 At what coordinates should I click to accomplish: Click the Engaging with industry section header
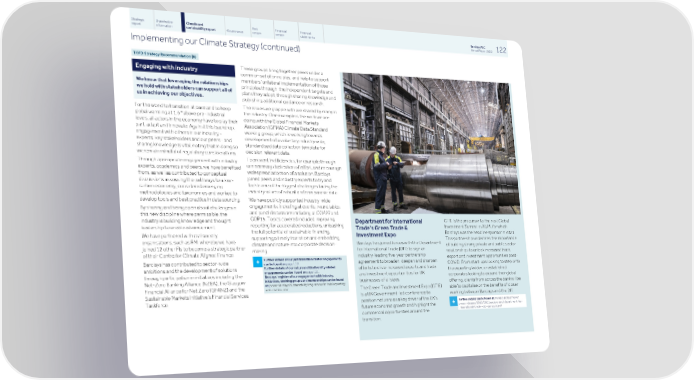pyautogui.click(x=183, y=68)
